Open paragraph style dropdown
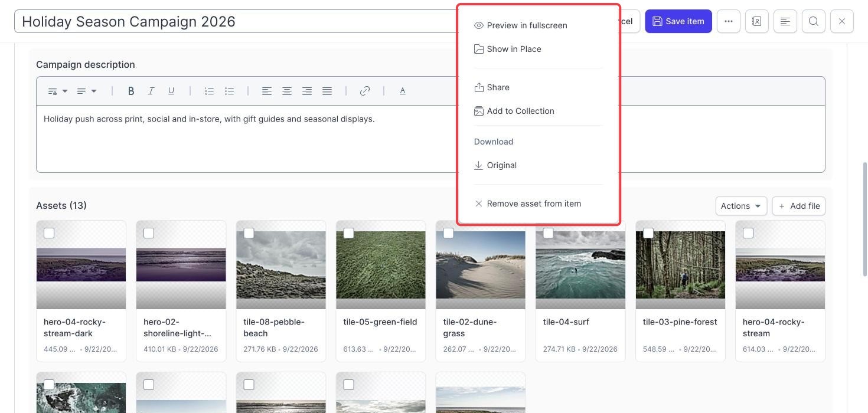 57,91
